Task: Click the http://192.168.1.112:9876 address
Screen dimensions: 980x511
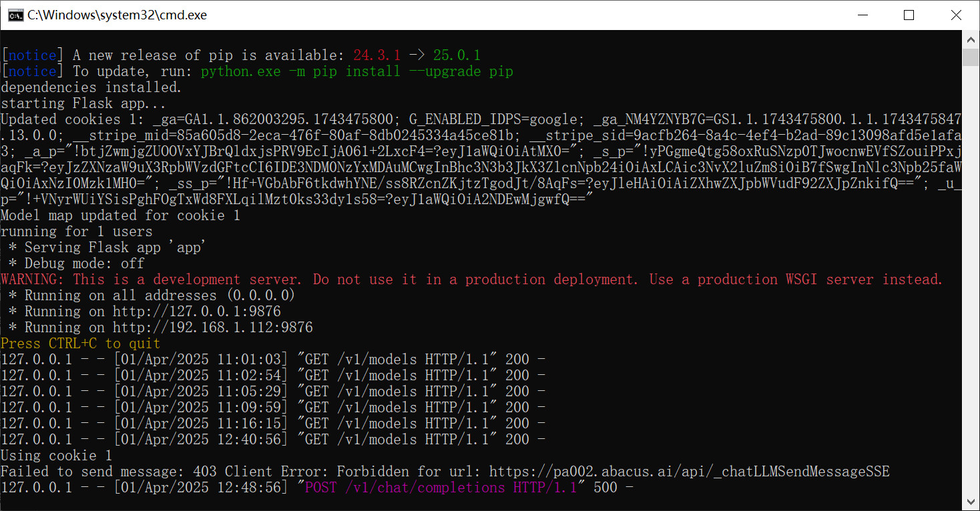Action: 212,328
